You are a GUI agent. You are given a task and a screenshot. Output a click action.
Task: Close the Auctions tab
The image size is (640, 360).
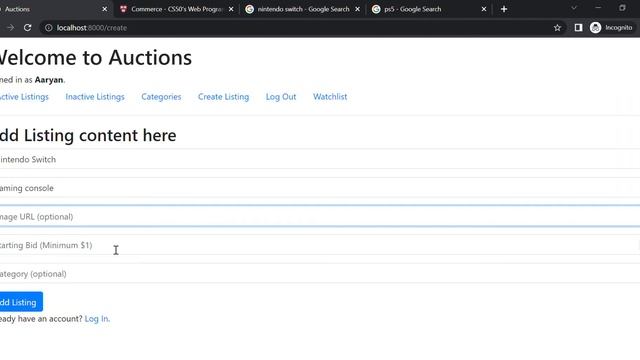tap(104, 9)
